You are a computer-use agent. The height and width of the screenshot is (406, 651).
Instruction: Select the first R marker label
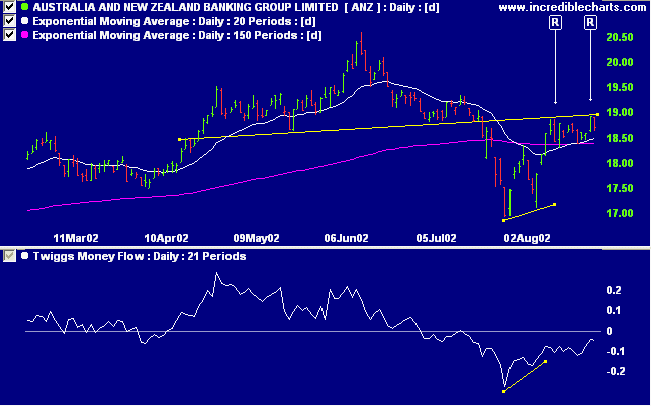tap(556, 22)
